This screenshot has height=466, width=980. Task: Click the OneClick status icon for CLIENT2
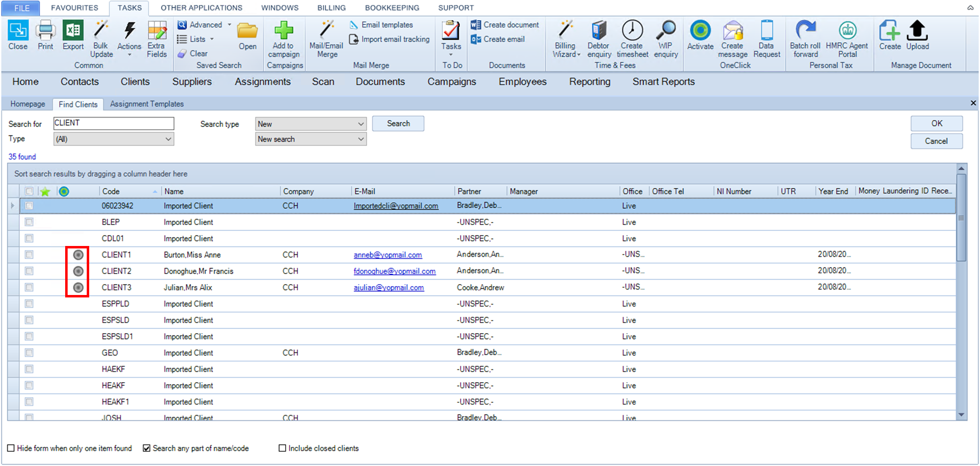[78, 271]
